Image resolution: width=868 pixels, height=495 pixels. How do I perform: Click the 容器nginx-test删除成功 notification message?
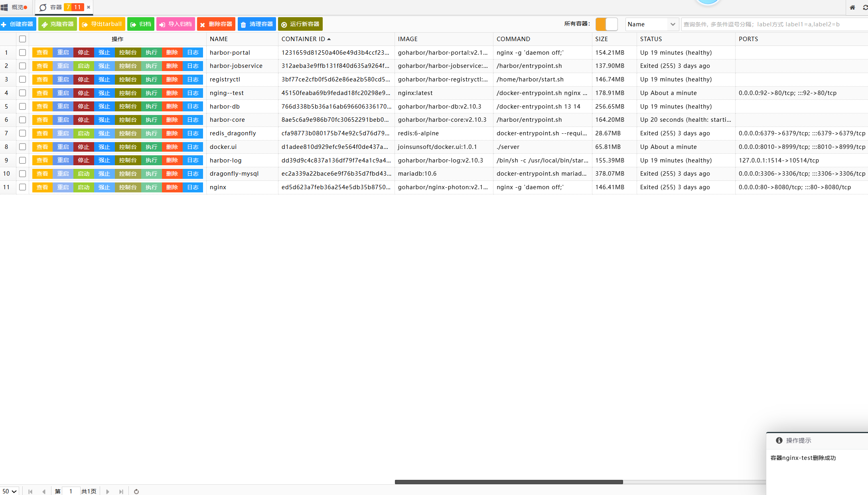point(803,458)
